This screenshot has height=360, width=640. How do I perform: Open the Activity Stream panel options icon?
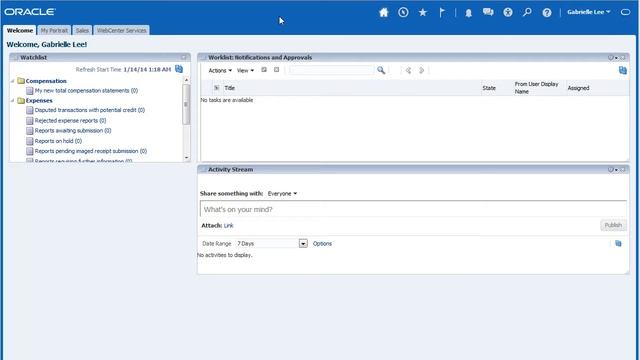612,169
